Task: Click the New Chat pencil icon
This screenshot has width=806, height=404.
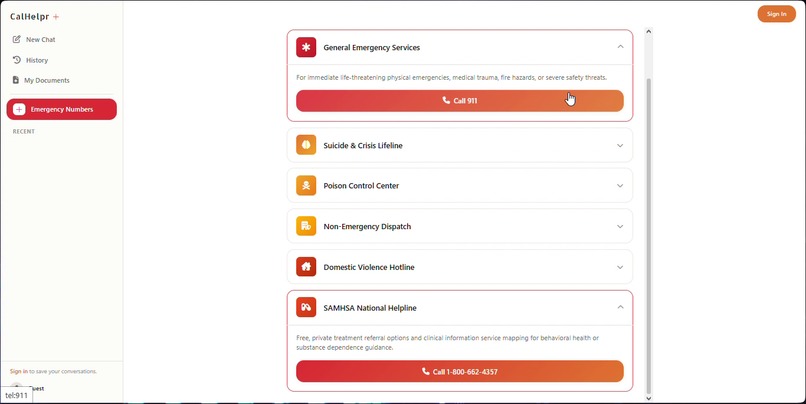Action: pyautogui.click(x=16, y=39)
